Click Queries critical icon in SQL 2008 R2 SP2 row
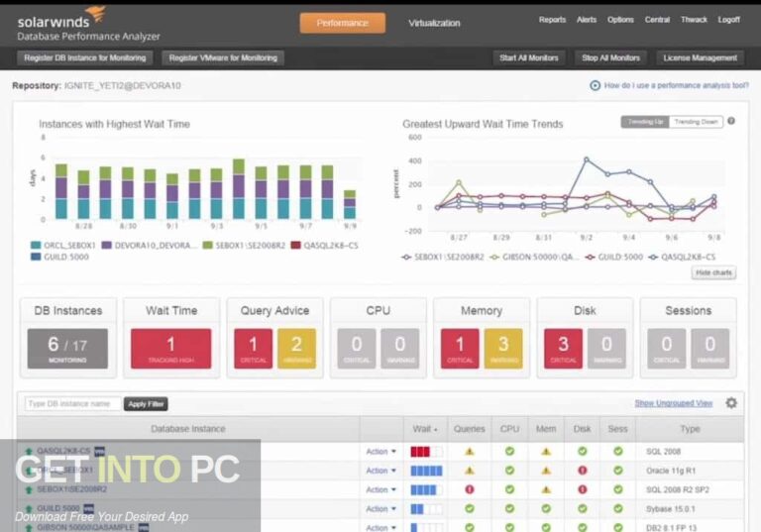Image resolution: width=761 pixels, height=532 pixels. [470, 489]
